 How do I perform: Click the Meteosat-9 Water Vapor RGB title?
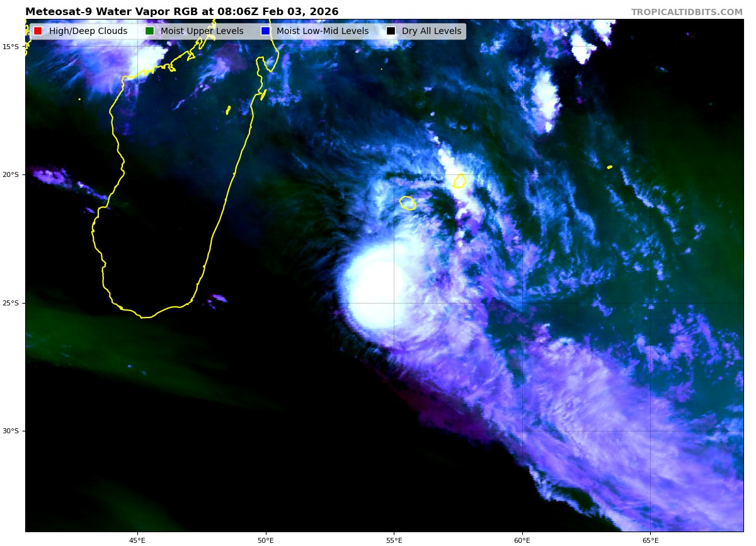point(181,12)
